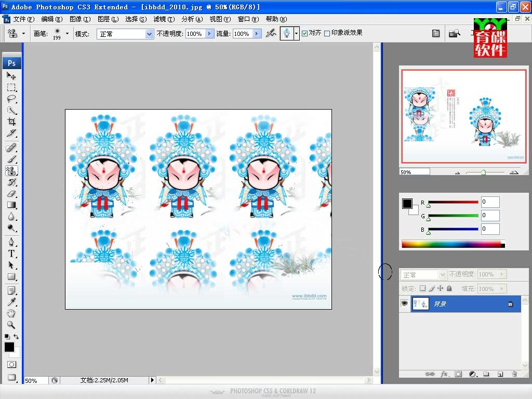Screen dimensions: 532x399
Task: Select the Clone Stamp tool
Action: [x=11, y=170]
